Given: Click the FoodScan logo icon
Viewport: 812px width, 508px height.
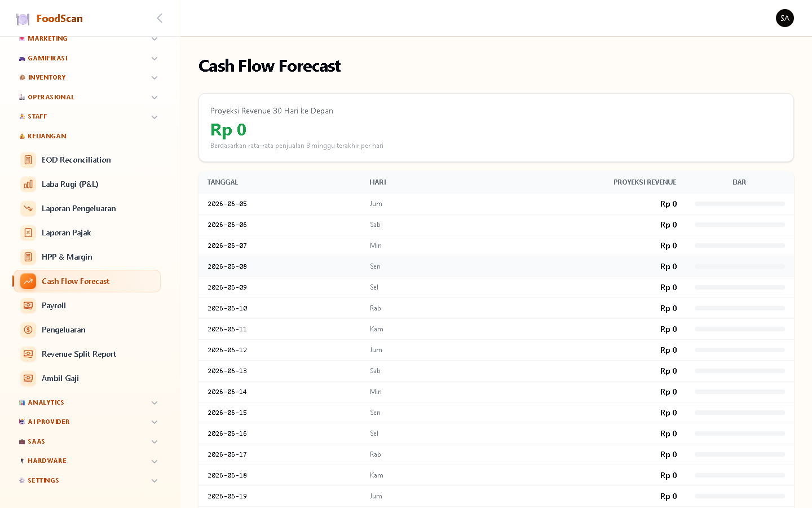Looking at the screenshot, I should coord(23,19).
